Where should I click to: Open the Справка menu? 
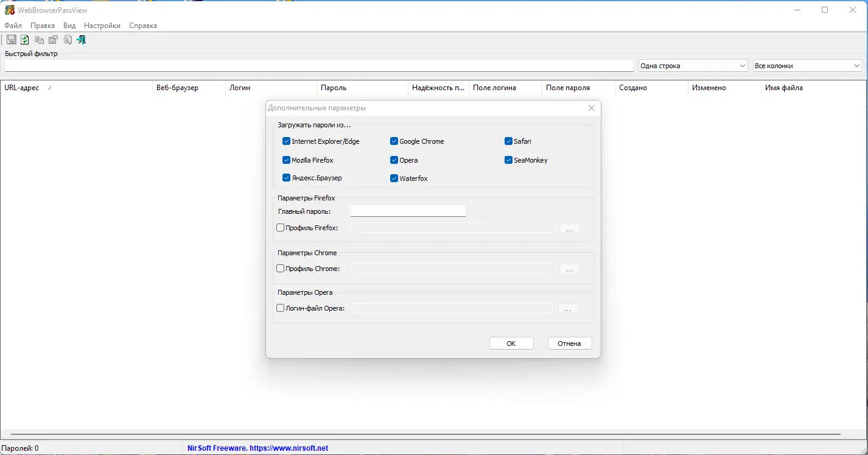tap(143, 26)
